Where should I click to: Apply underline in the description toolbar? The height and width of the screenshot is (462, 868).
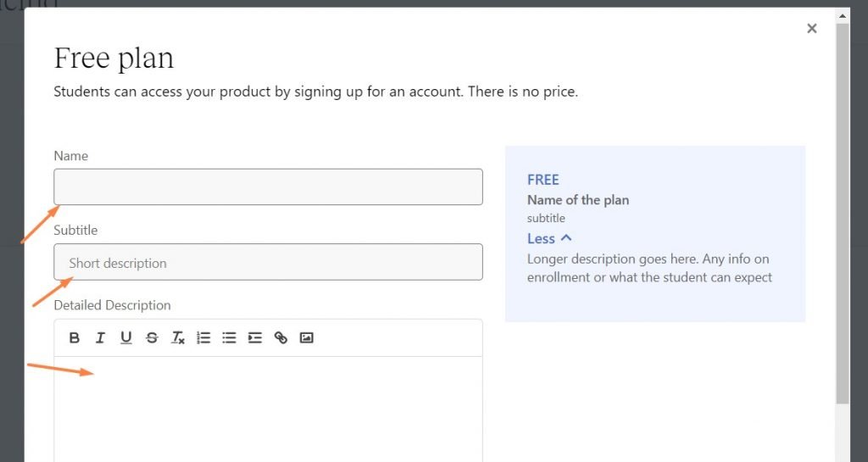click(125, 338)
